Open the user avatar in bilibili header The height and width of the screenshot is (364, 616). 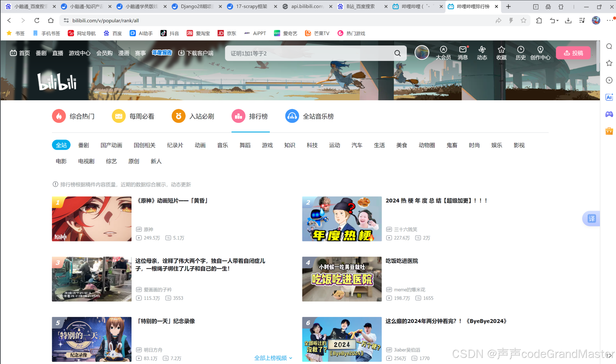tap(422, 53)
